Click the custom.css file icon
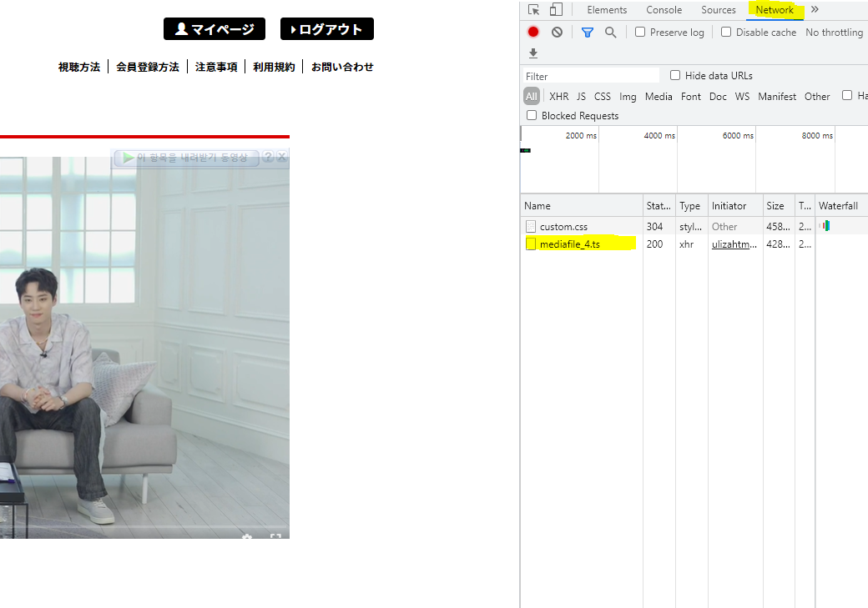 point(530,226)
